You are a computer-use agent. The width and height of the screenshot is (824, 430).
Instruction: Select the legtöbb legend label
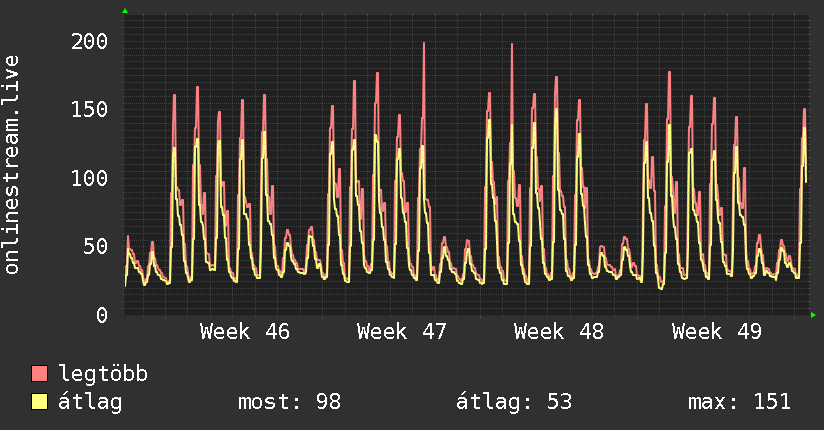click(103, 373)
